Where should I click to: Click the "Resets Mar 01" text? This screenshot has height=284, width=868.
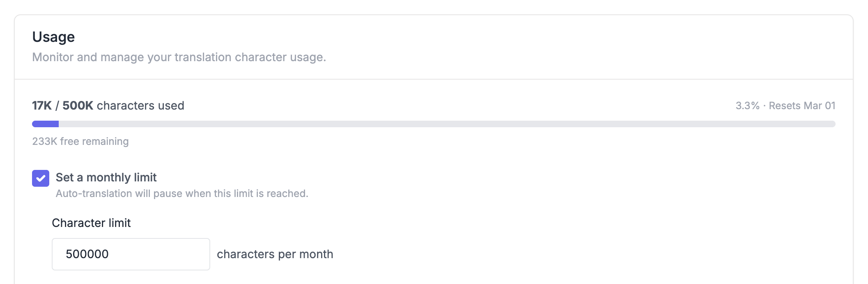(x=802, y=105)
